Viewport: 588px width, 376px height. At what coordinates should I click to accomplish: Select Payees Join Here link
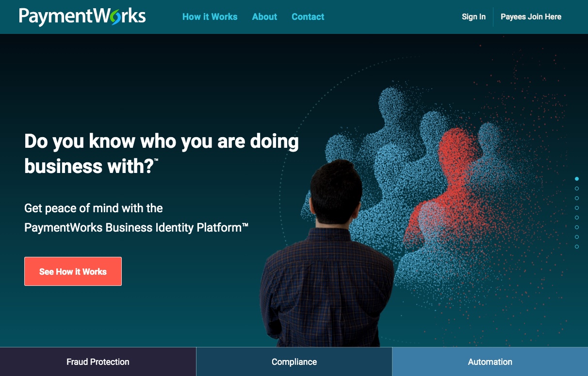click(531, 16)
